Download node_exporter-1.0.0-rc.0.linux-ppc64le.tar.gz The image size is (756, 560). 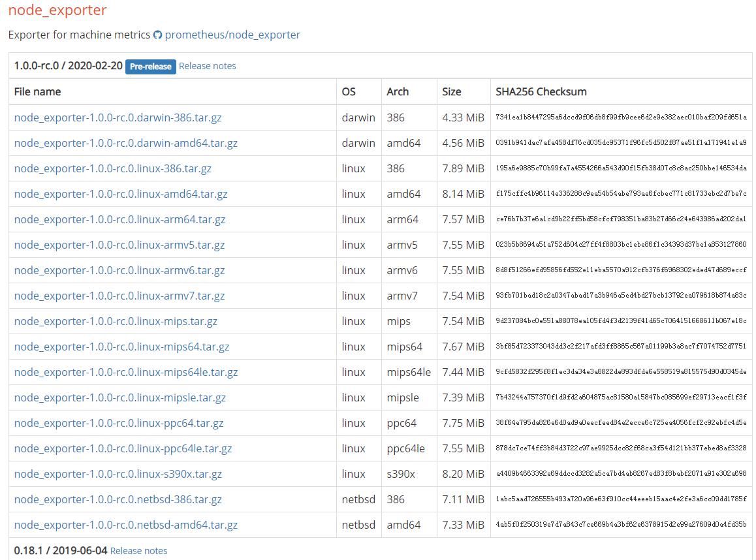pyautogui.click(x=123, y=448)
